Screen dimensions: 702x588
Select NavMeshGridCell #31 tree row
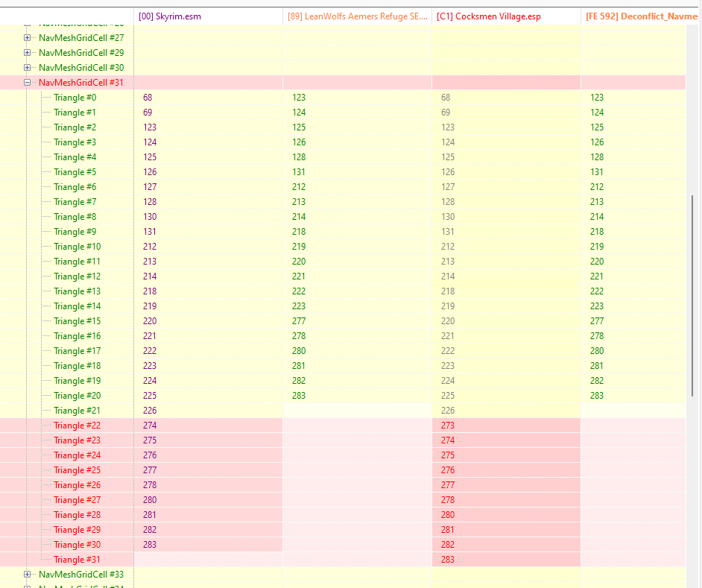(x=343, y=83)
